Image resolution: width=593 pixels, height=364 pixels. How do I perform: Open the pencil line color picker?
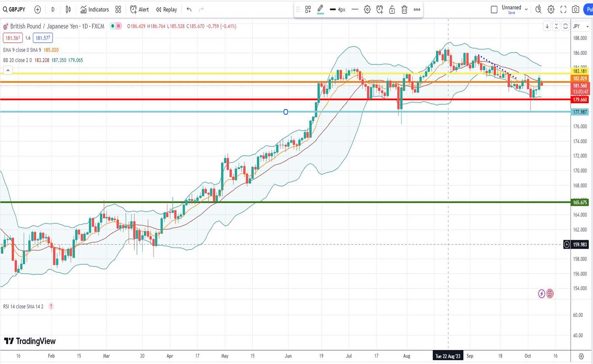(320, 10)
